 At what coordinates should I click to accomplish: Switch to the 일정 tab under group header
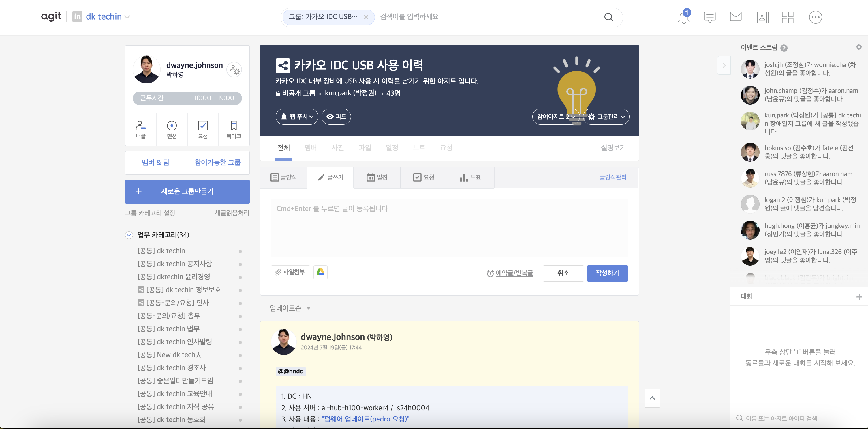[392, 148]
